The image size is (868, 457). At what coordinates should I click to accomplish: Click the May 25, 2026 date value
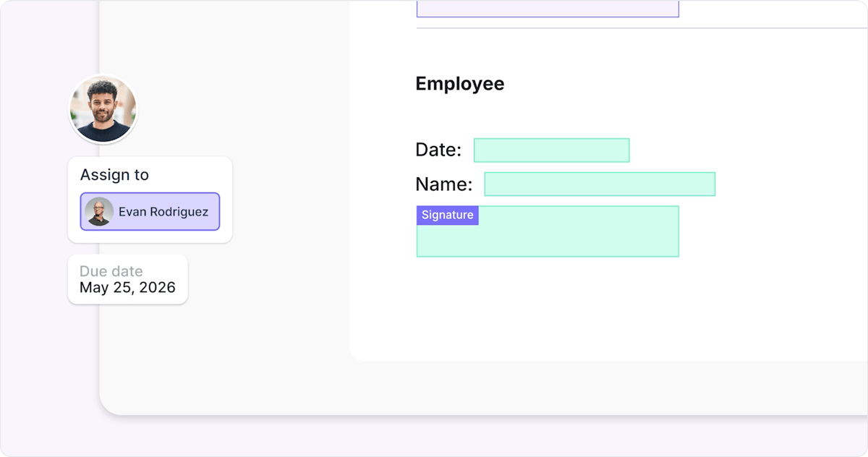pos(127,288)
